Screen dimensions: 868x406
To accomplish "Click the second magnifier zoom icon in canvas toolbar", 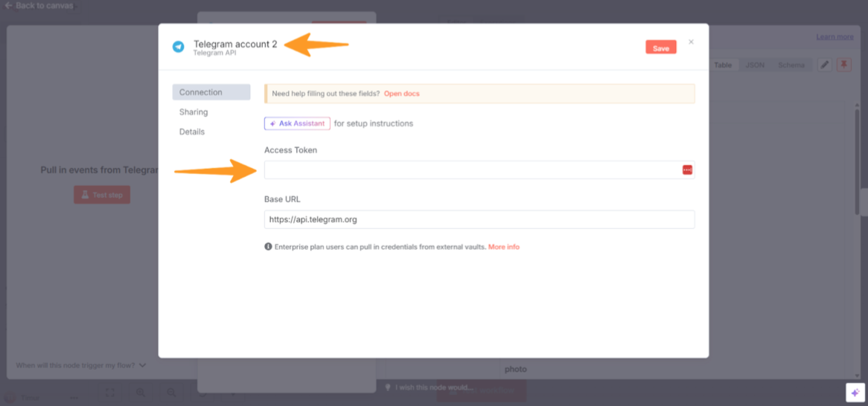I will tap(172, 392).
